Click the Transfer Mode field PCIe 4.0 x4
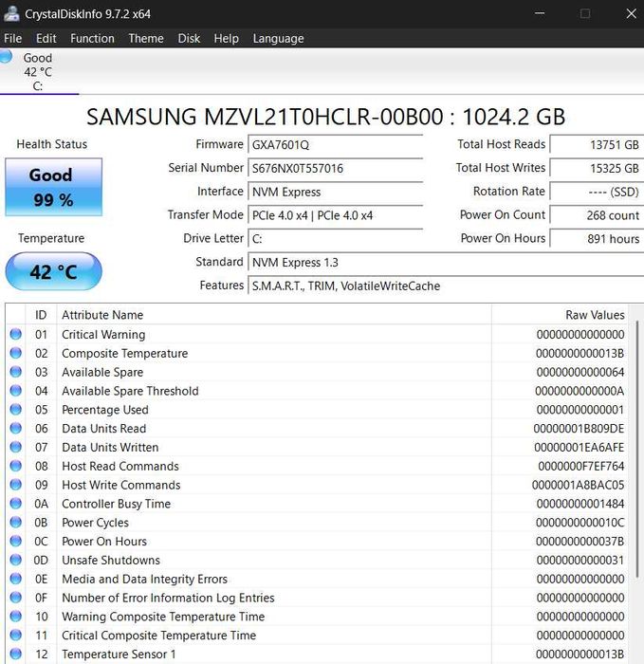 (335, 215)
